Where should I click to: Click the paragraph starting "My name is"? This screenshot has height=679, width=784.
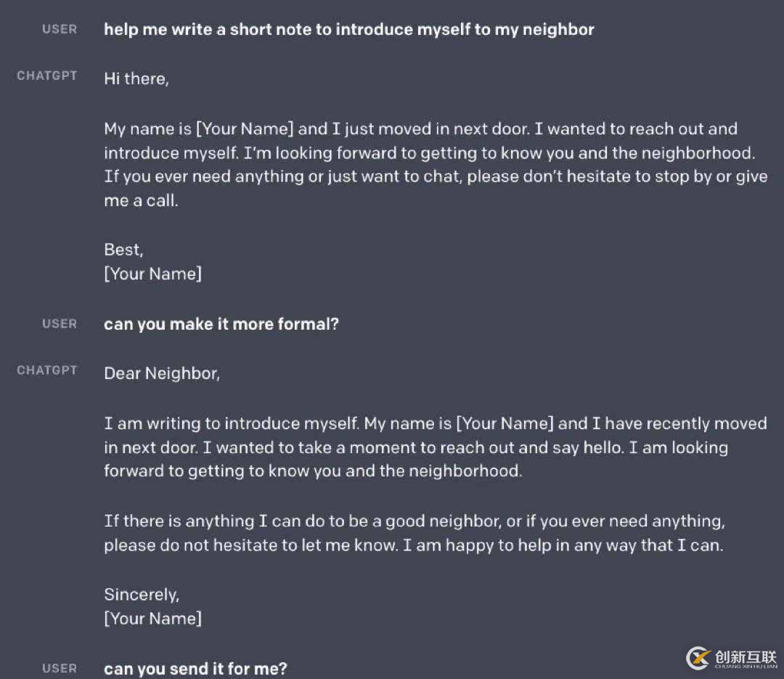(436, 164)
